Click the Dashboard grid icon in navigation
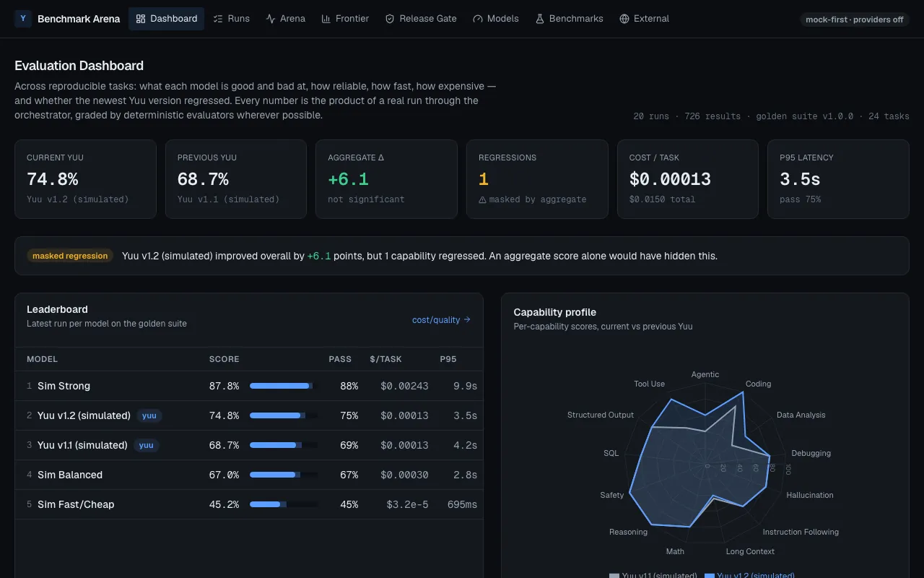This screenshot has height=578, width=924. [x=141, y=19]
